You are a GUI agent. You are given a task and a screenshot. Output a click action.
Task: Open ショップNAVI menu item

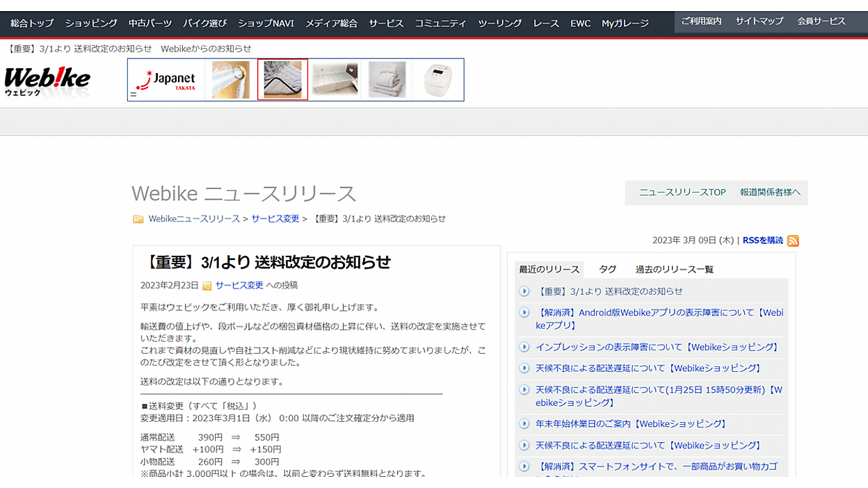266,23
